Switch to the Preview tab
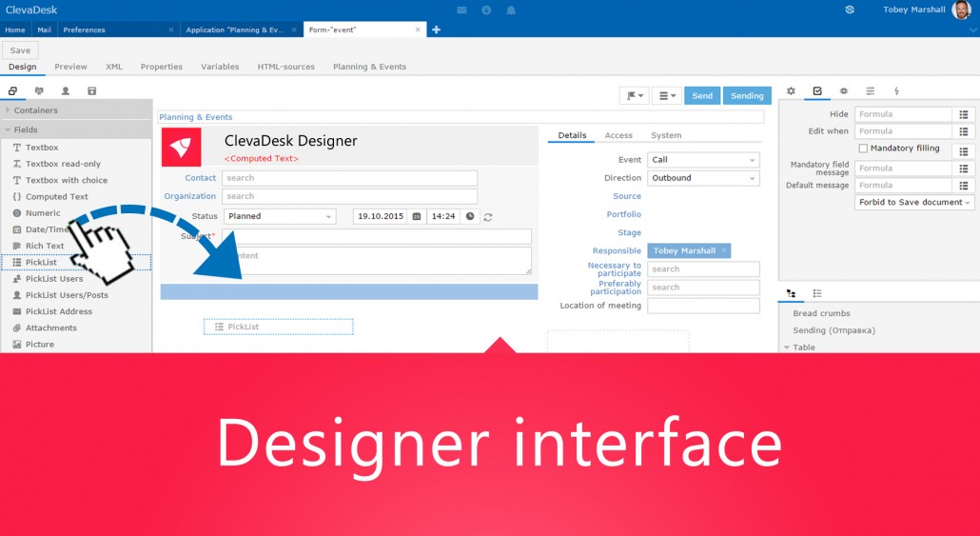The width and height of the screenshot is (980, 536). [70, 67]
